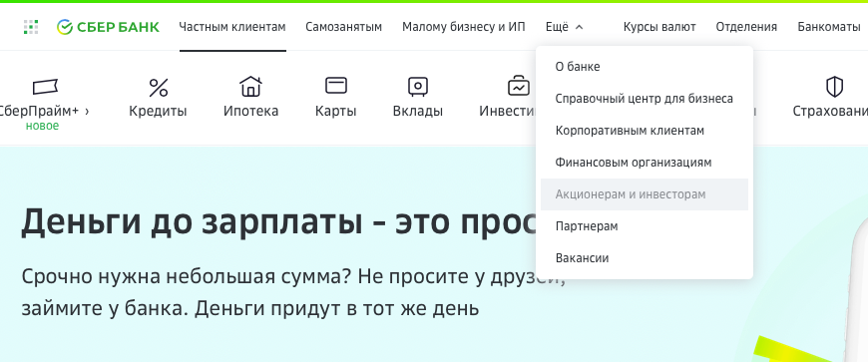The width and height of the screenshot is (868, 362).
Task: Choose О банке from the menu
Action: [x=645, y=67]
